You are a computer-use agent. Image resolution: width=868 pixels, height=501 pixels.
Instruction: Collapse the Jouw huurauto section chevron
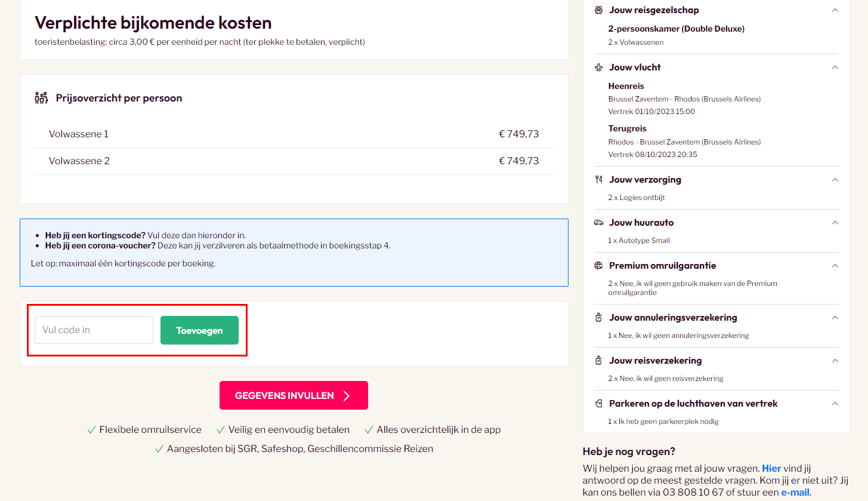tap(835, 223)
